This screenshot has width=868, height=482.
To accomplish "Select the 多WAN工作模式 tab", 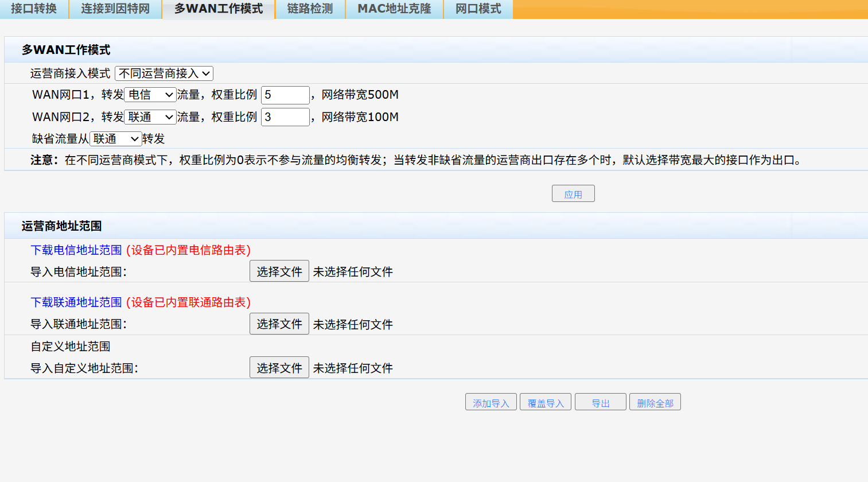I will (x=219, y=9).
